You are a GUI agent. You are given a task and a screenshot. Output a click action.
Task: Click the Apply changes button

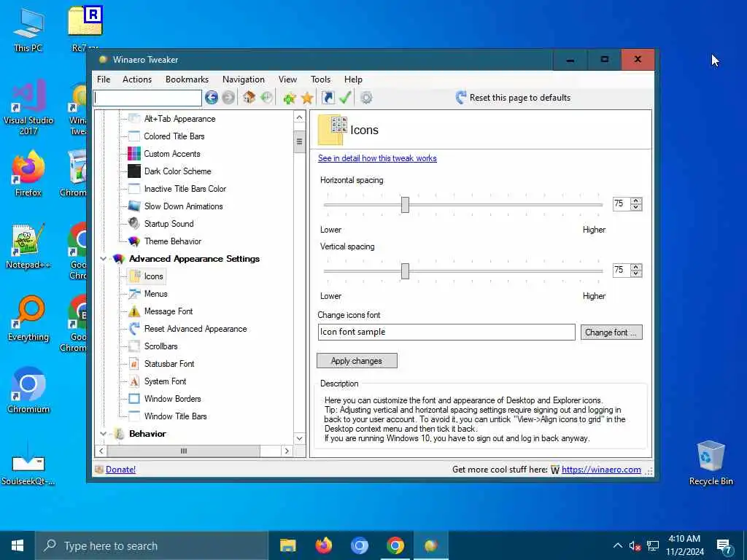point(357,361)
